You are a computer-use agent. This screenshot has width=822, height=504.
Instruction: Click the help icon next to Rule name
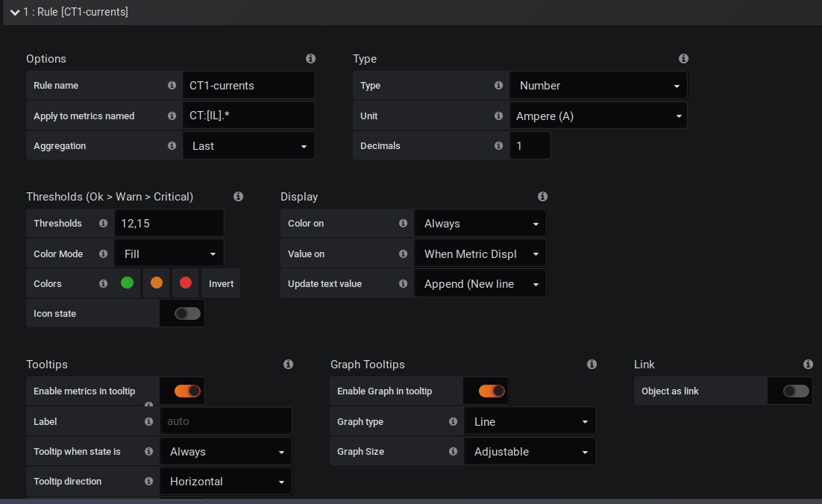click(x=172, y=85)
